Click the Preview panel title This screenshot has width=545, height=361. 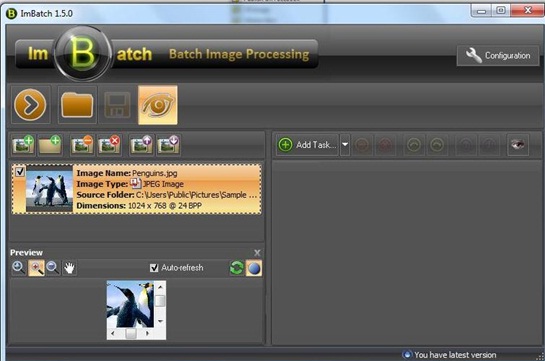26,253
